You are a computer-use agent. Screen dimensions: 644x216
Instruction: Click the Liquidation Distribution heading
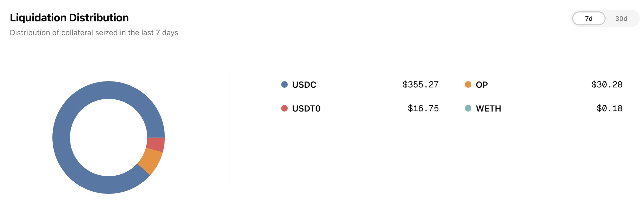[x=69, y=18]
